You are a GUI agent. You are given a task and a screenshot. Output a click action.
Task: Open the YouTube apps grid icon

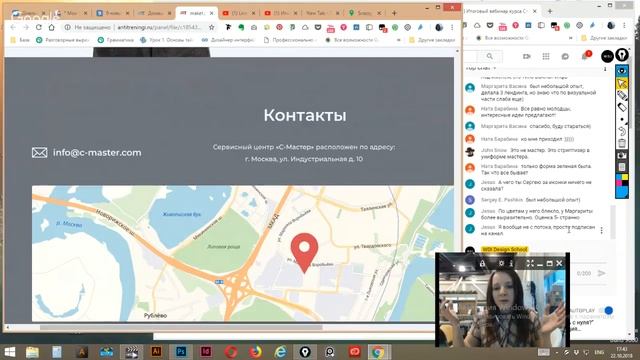tap(546, 56)
